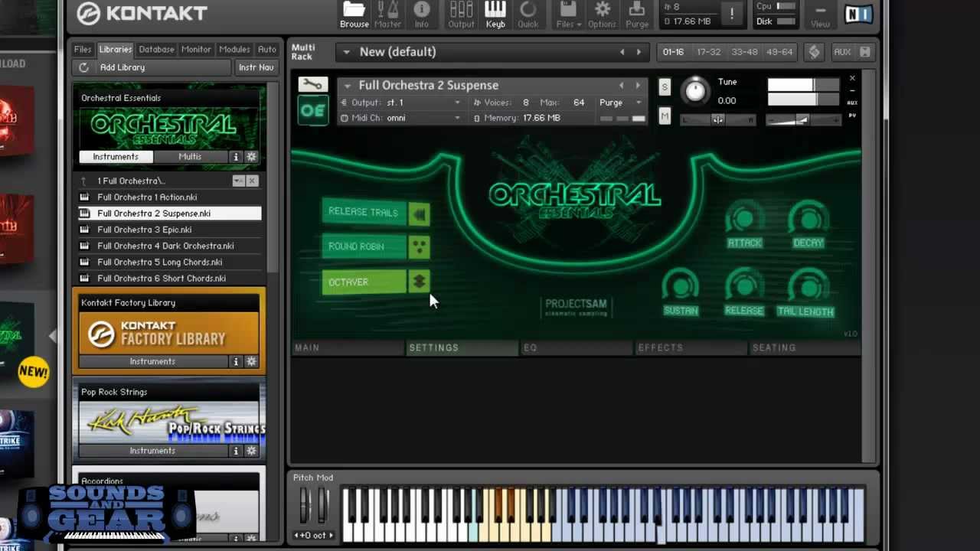Open the Seating instrument page tab
Viewport: 980px width, 551px height.
coord(804,347)
